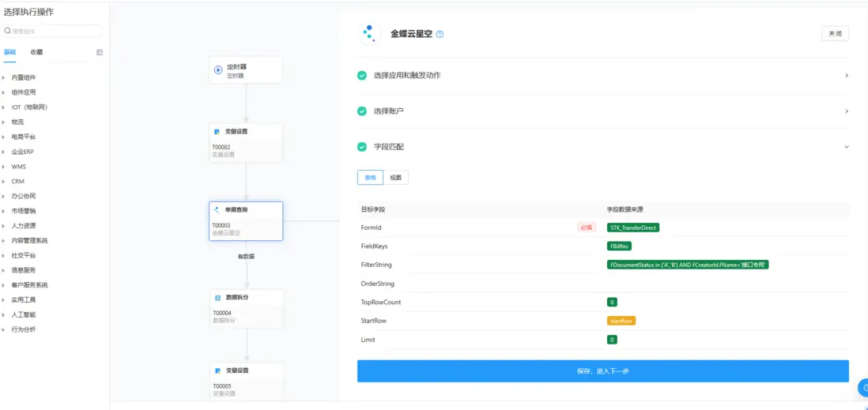Click the Limit value 0 tag

coord(612,340)
